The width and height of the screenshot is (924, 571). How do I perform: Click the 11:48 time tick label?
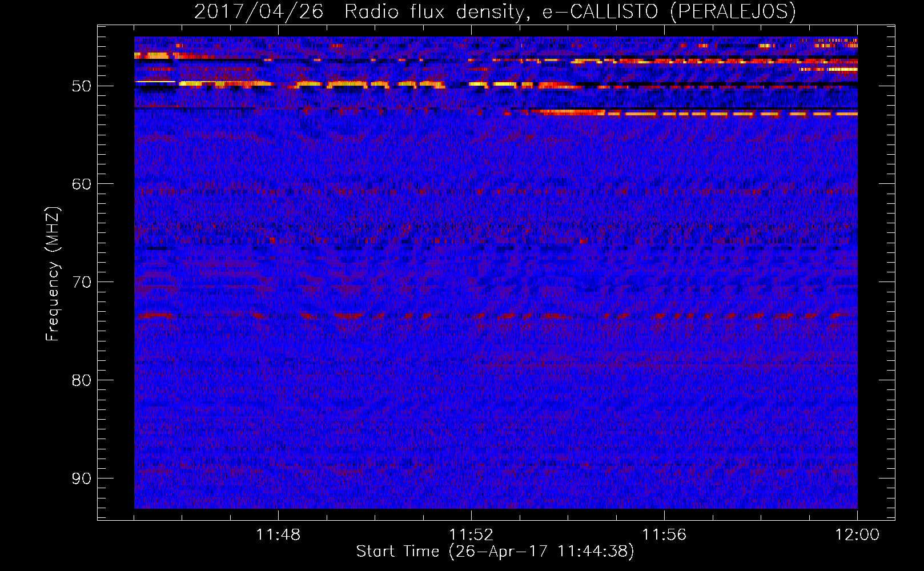click(278, 535)
